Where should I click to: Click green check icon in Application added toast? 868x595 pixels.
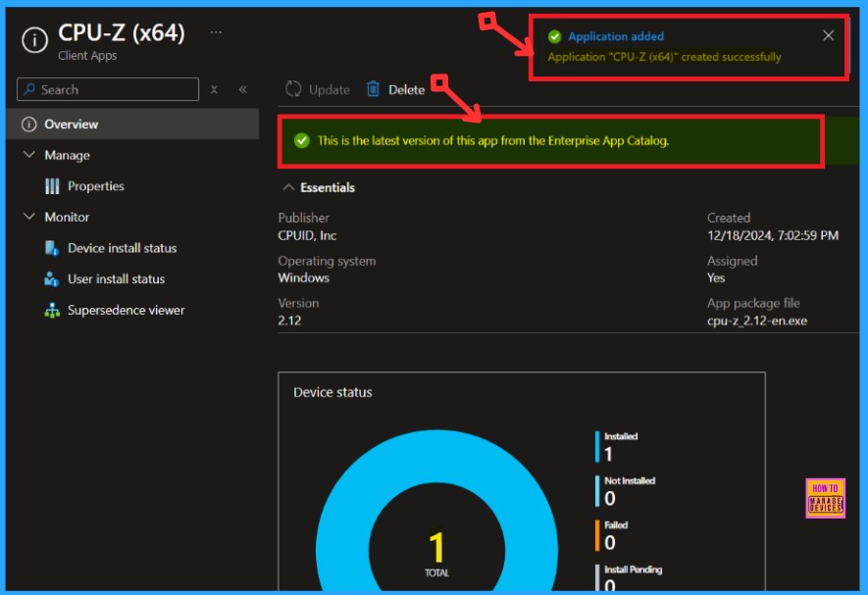point(554,37)
